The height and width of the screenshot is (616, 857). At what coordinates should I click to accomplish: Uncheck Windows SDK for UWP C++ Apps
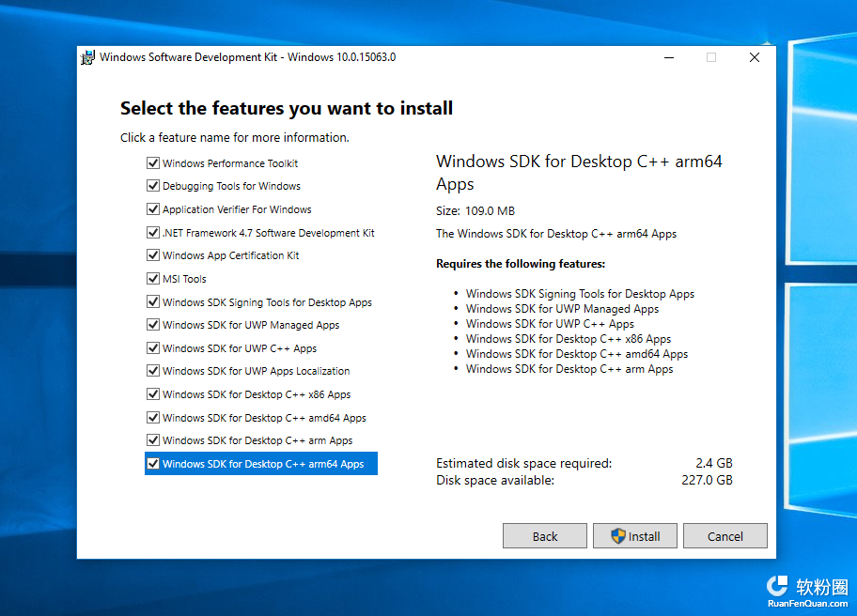pyautogui.click(x=153, y=347)
